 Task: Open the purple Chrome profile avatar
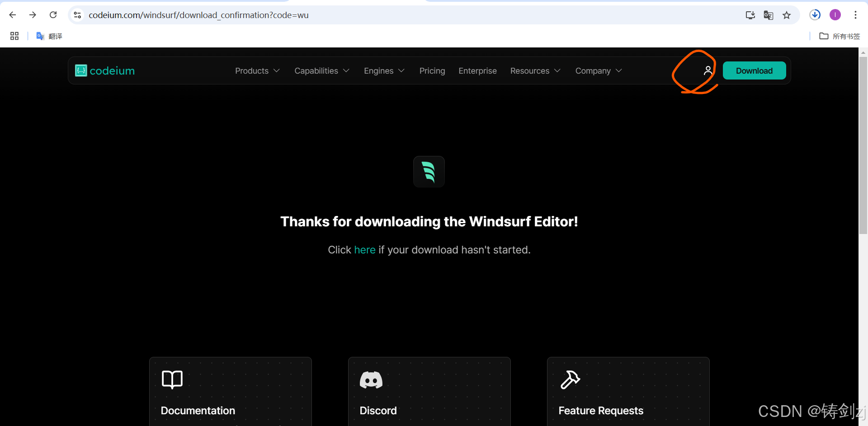(x=835, y=15)
